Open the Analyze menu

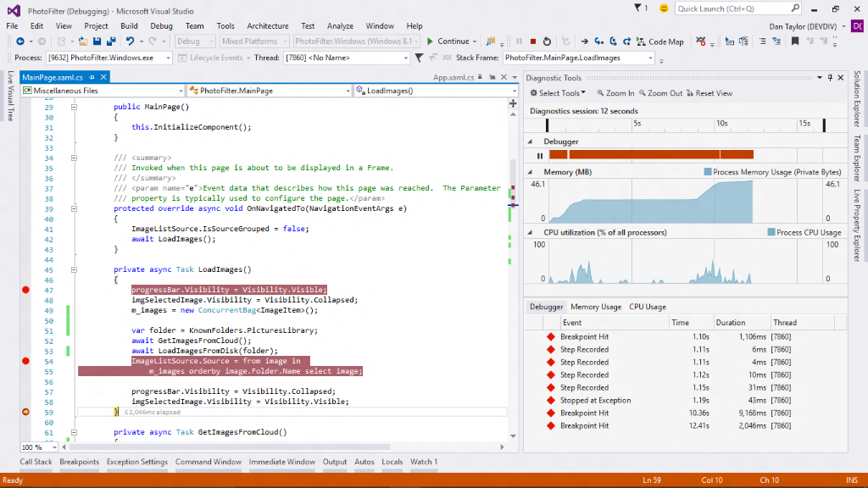[x=340, y=26]
